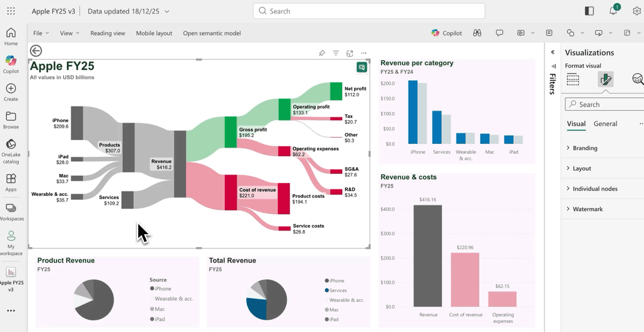Screen dimensions: 644x332
Task: Open the File menu
Action: pyautogui.click(x=41, y=33)
